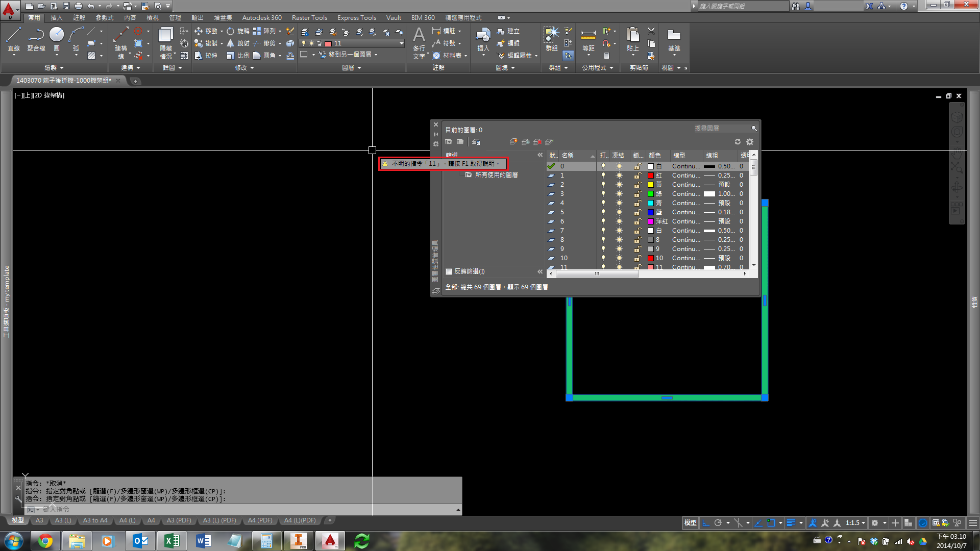Image resolution: width=980 pixels, height=551 pixels.
Task: Toggle lineweight display in status bar
Action: pyautogui.click(x=791, y=523)
